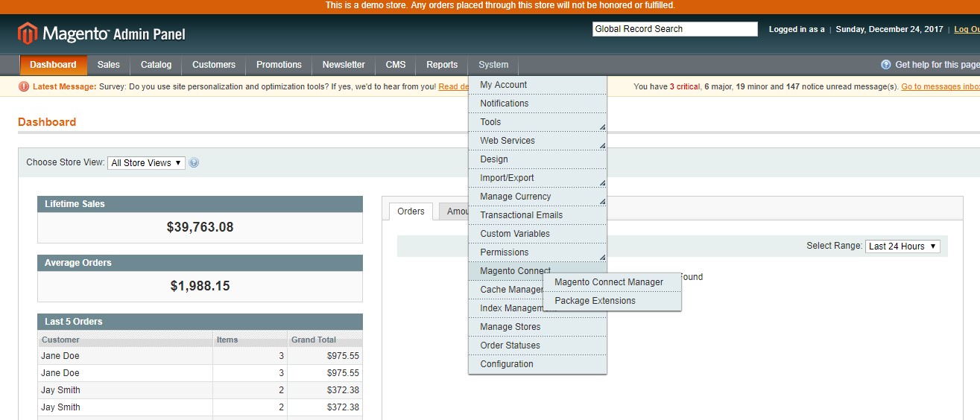
Task: Expand the Web Services submenu
Action: pyautogui.click(x=537, y=141)
